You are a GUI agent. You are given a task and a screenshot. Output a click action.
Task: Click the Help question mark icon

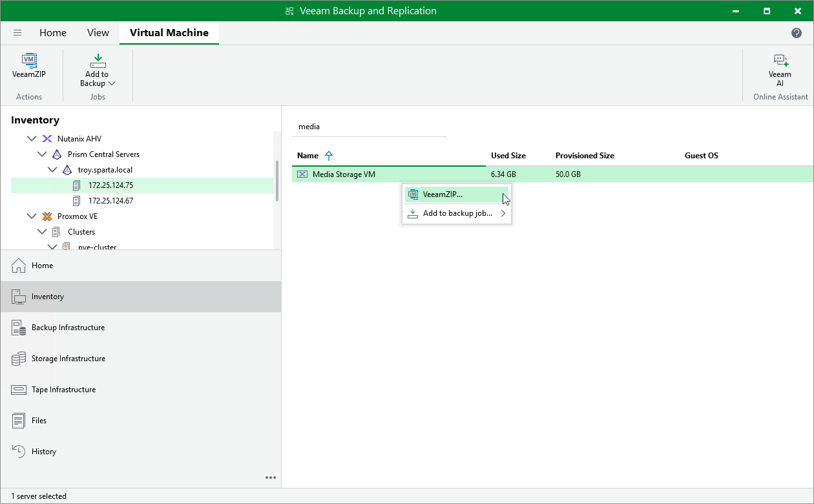[x=796, y=32]
